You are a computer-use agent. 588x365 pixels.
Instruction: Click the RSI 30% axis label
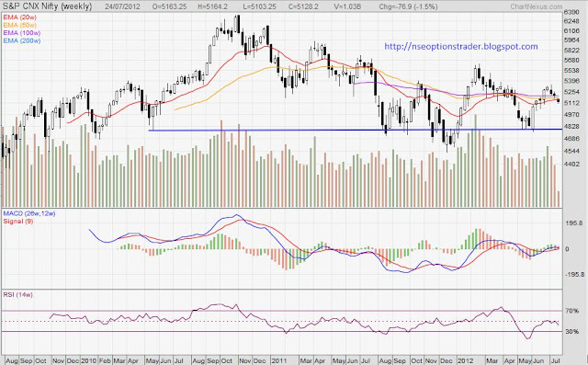tap(571, 332)
